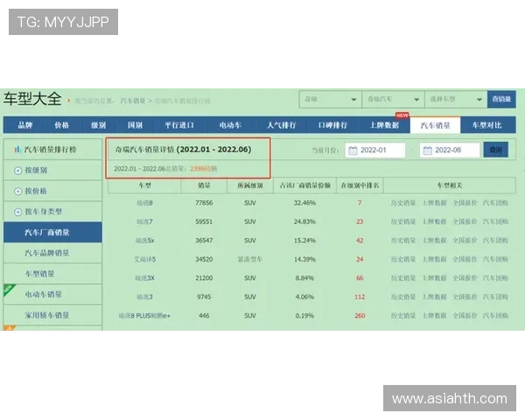Open the 瑞虎5x model link

tap(144, 240)
